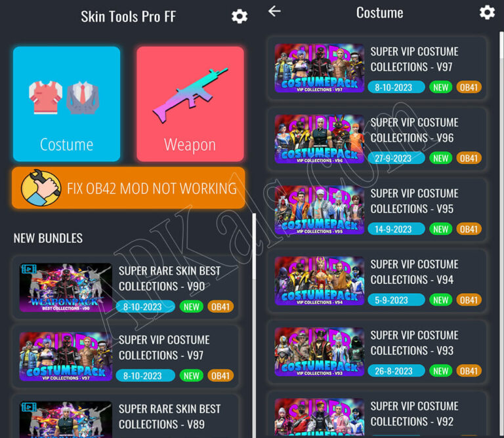Tap the wrench fix icon
The width and height of the screenshot is (504, 438).
coord(41,188)
